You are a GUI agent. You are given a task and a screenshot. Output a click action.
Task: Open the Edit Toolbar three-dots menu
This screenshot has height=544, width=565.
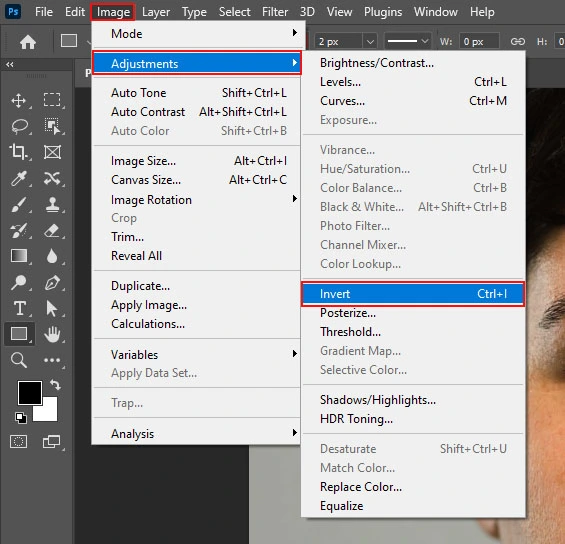pos(52,360)
